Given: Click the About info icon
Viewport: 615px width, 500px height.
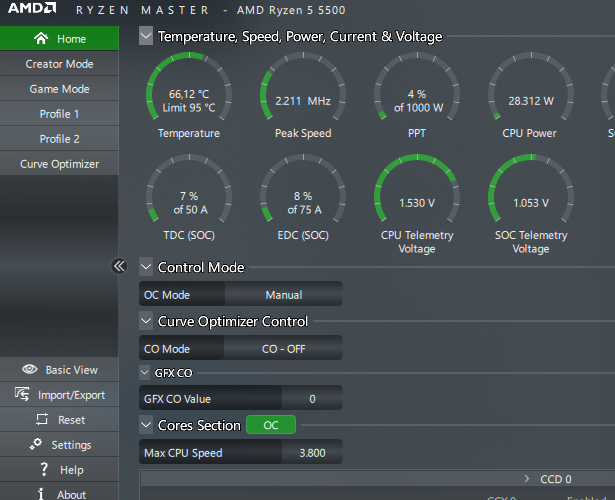Looking at the screenshot, I should (x=41, y=494).
